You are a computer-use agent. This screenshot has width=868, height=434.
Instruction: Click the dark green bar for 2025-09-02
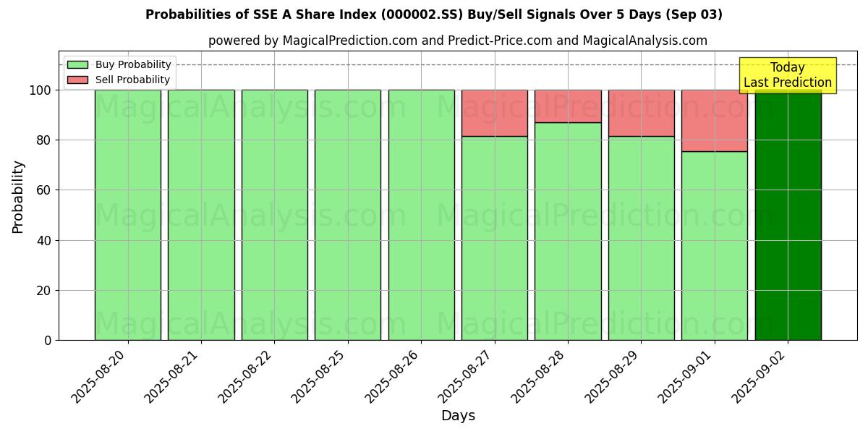point(788,215)
